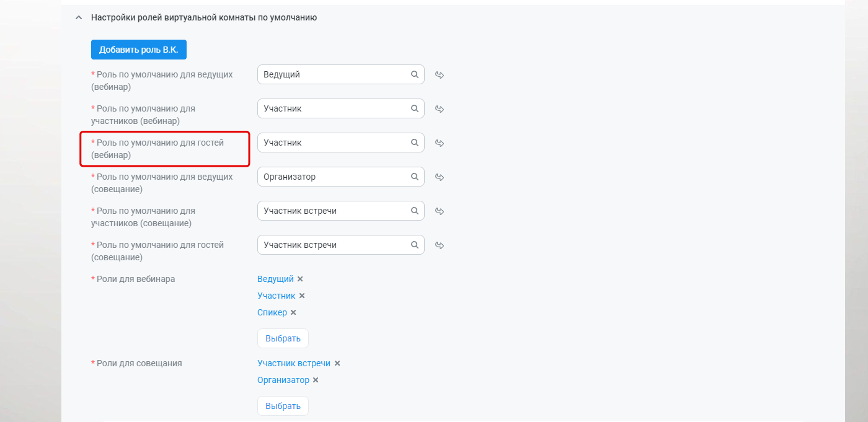
Task: Focus the meeting presenters field containing 'Организатор'
Action: coord(341,177)
